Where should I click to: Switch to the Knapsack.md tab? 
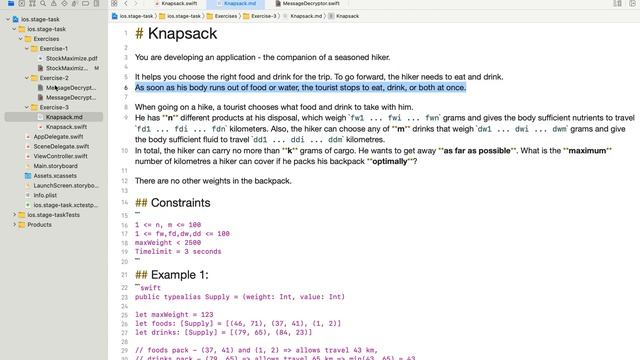(x=236, y=3)
